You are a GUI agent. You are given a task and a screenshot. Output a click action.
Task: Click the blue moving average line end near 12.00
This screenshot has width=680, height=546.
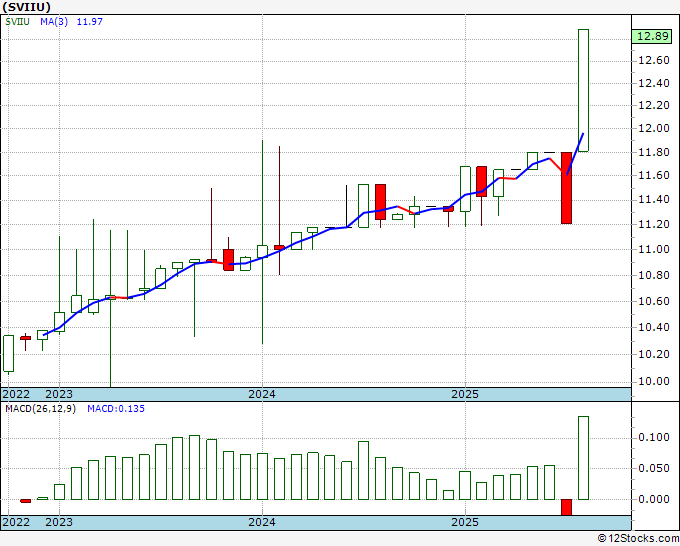click(x=582, y=134)
